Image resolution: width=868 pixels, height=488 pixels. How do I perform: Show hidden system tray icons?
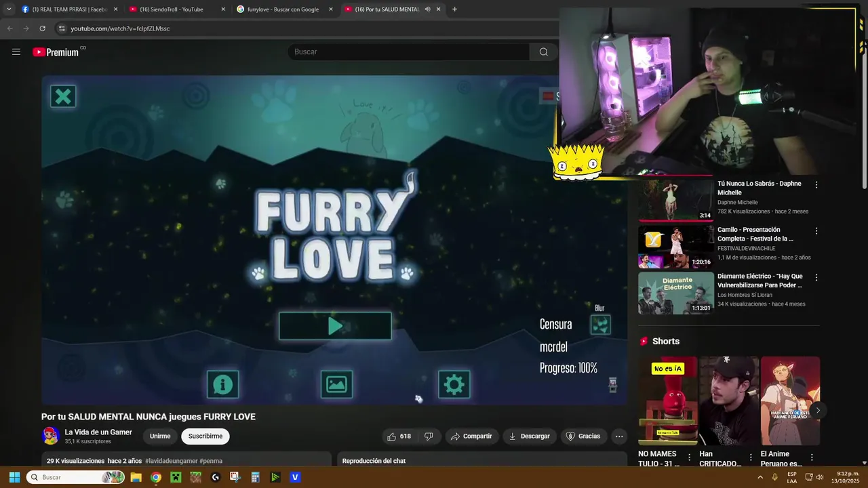[760, 477]
